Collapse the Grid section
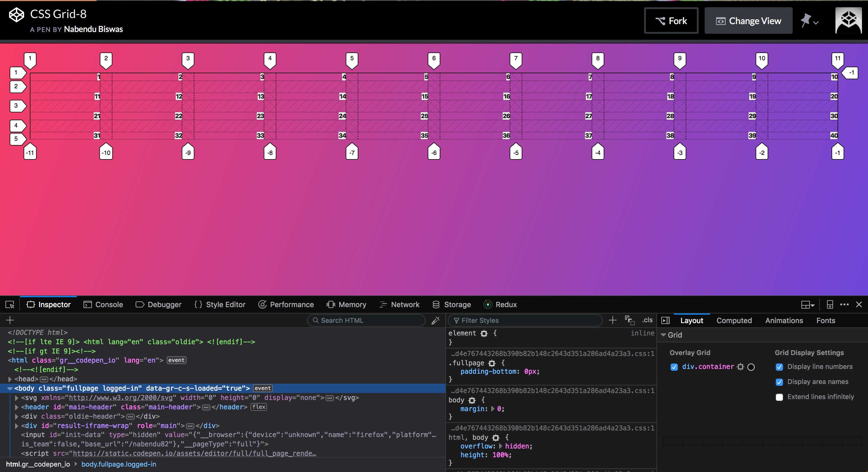The width and height of the screenshot is (868, 472). point(663,335)
